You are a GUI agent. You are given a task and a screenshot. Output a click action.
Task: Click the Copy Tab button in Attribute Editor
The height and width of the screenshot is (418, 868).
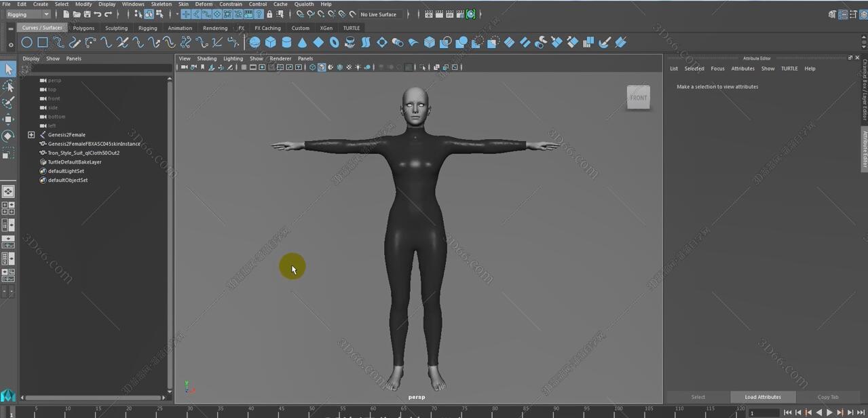tap(827, 397)
